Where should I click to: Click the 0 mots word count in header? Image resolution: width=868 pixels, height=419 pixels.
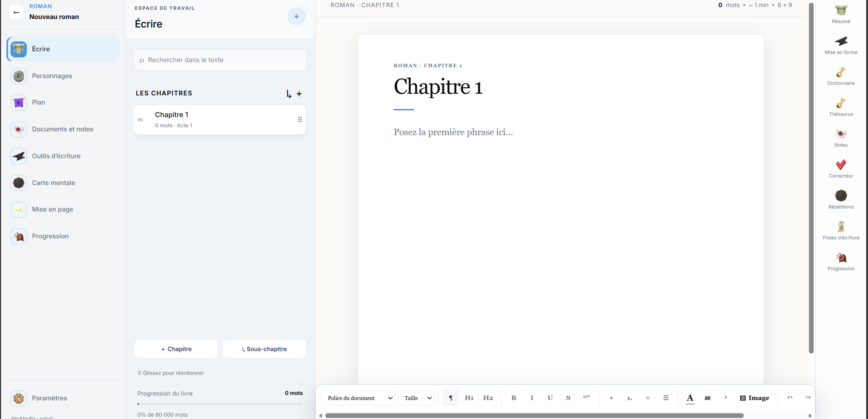[729, 5]
